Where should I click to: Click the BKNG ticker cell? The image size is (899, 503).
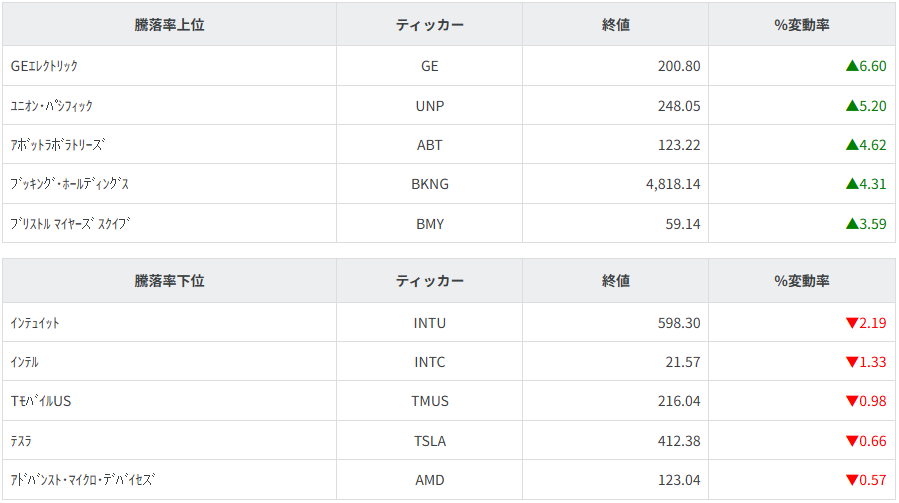point(429,184)
